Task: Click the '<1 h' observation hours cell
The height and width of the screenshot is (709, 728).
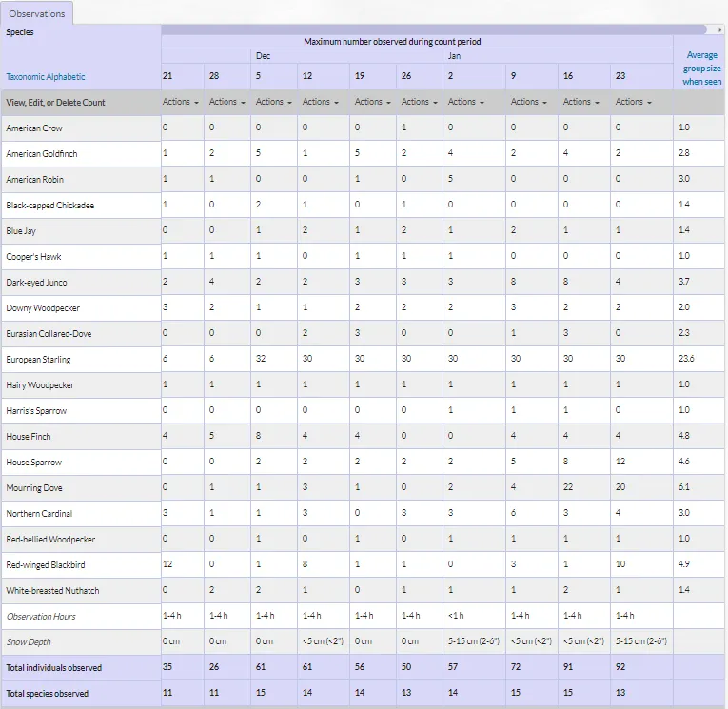Action: tap(456, 616)
